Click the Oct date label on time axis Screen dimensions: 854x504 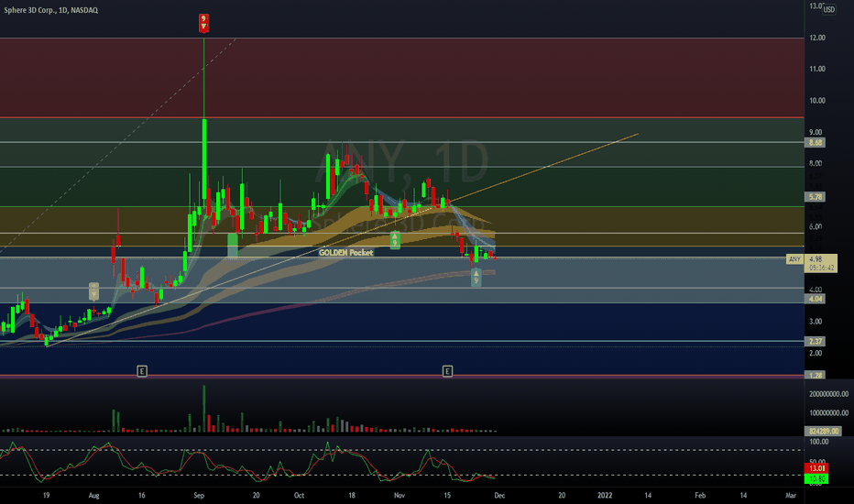click(299, 495)
